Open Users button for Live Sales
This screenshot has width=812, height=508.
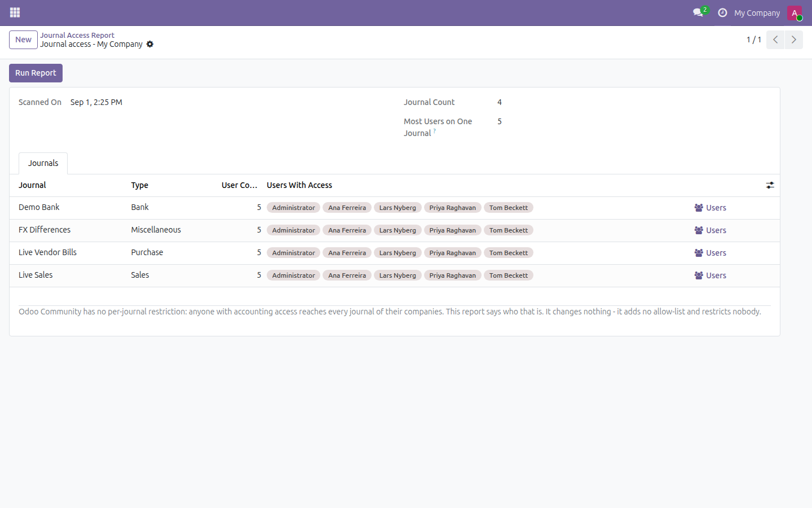tap(710, 275)
